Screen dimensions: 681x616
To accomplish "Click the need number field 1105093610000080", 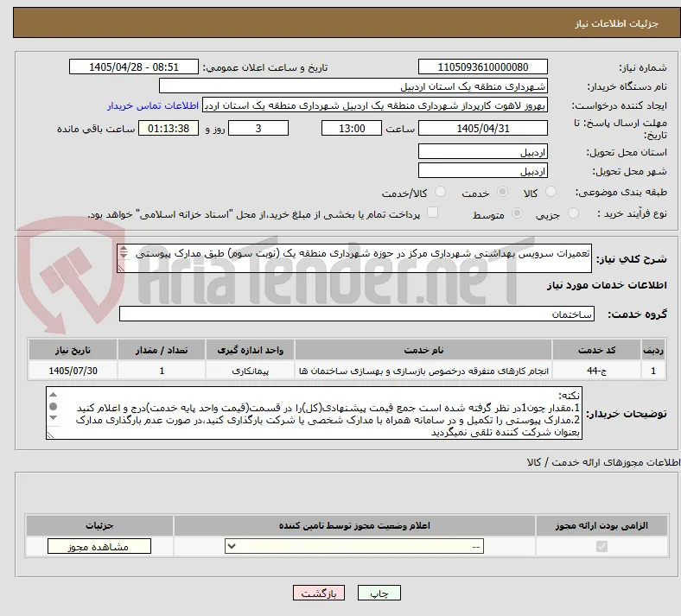I will [x=482, y=67].
